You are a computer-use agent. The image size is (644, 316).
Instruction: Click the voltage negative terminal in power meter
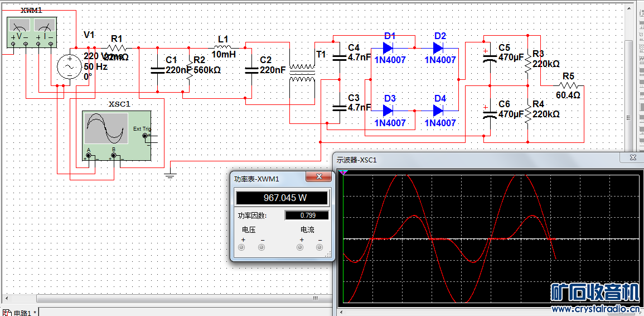point(262,247)
